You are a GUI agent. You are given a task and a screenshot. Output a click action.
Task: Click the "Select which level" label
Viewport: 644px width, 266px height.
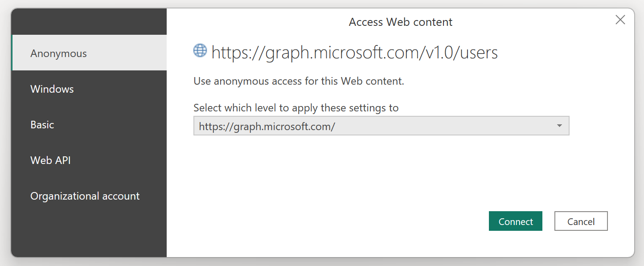[296, 108]
